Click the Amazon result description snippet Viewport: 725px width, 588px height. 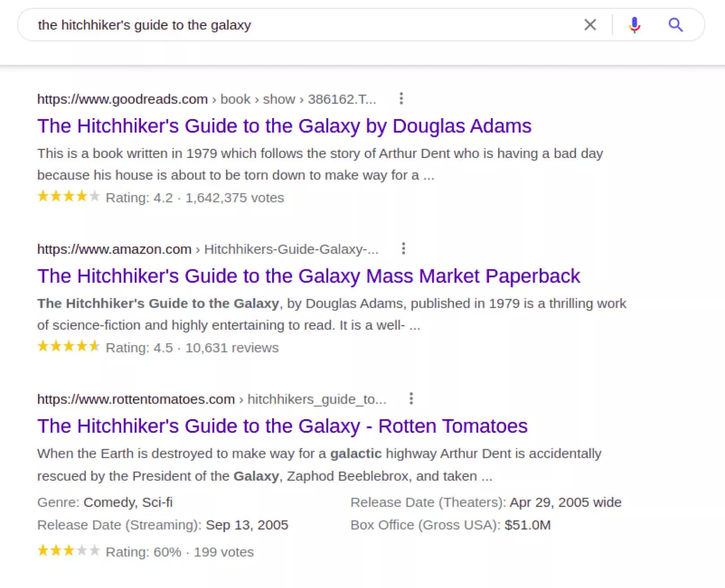click(331, 314)
